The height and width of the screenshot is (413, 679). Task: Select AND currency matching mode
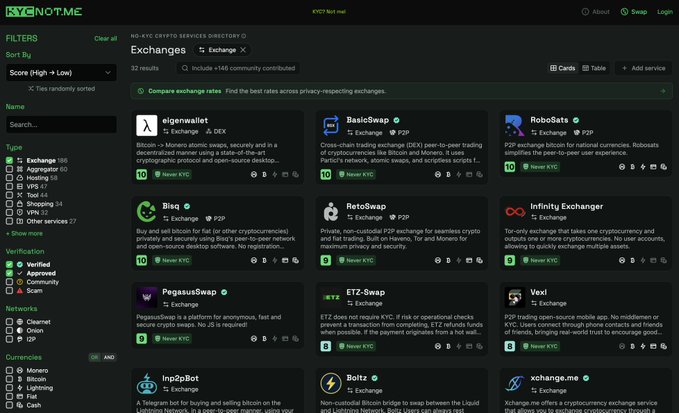click(x=109, y=357)
